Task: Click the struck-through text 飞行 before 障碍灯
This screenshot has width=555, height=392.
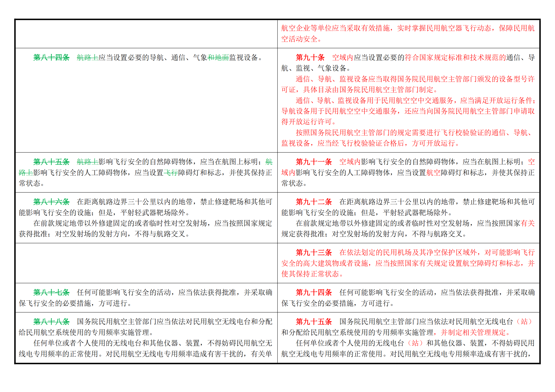Action: click(x=171, y=172)
